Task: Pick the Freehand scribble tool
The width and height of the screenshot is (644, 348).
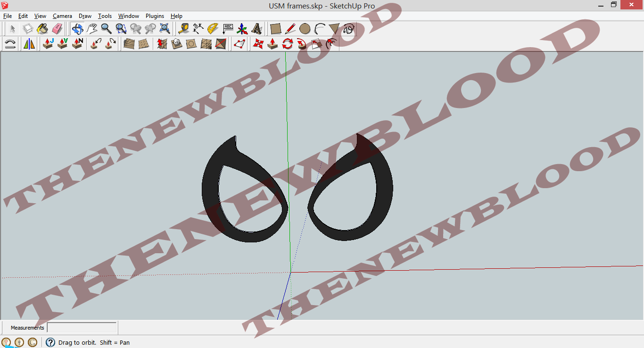Action: [x=349, y=29]
